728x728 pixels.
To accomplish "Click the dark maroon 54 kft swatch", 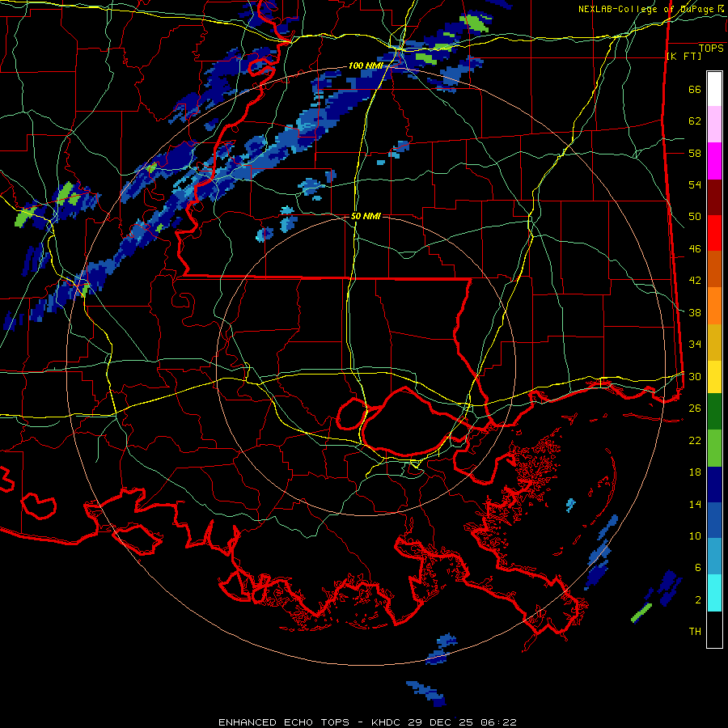I will pyautogui.click(x=714, y=197).
